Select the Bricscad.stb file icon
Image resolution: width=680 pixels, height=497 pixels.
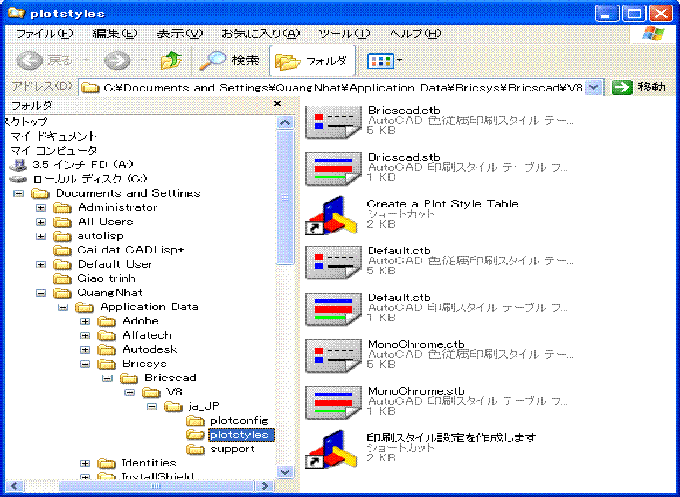click(x=333, y=168)
